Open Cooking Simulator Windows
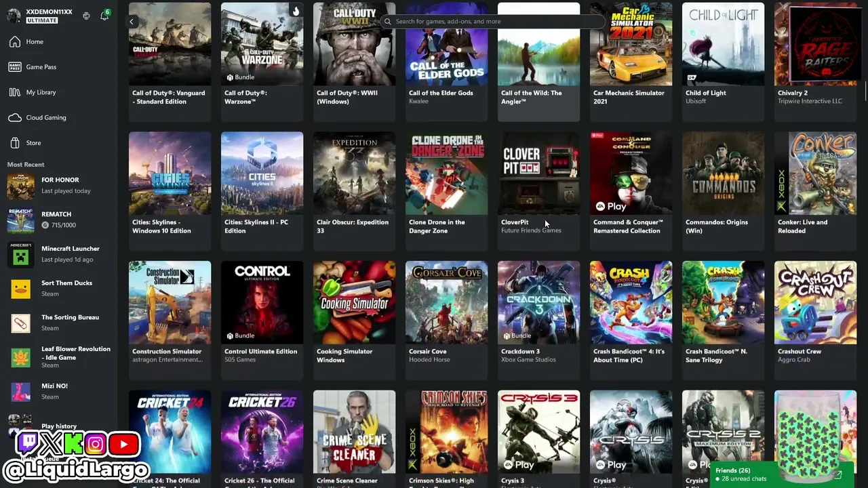The width and height of the screenshot is (868, 488). pos(354,321)
